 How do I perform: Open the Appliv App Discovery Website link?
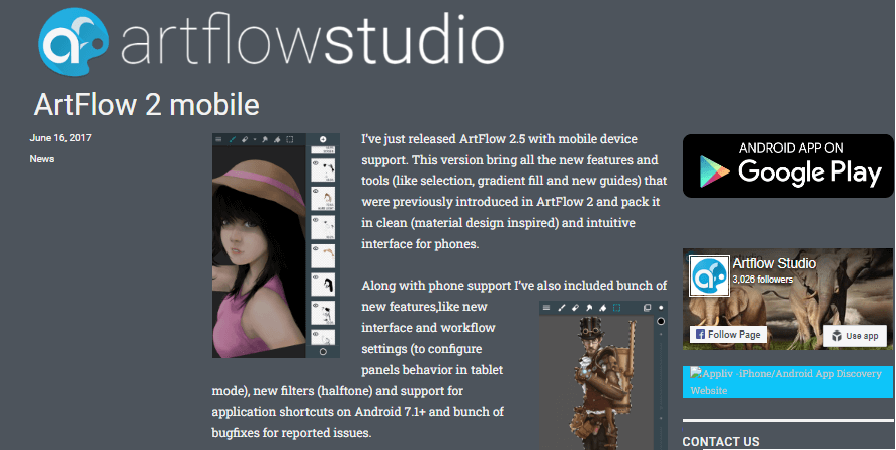point(787,381)
